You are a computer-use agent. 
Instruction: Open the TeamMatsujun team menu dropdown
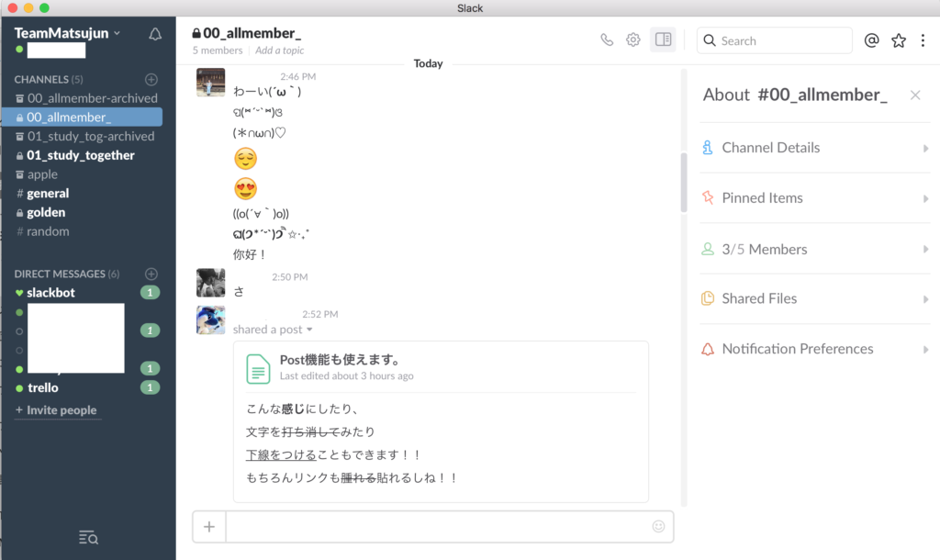[x=67, y=33]
